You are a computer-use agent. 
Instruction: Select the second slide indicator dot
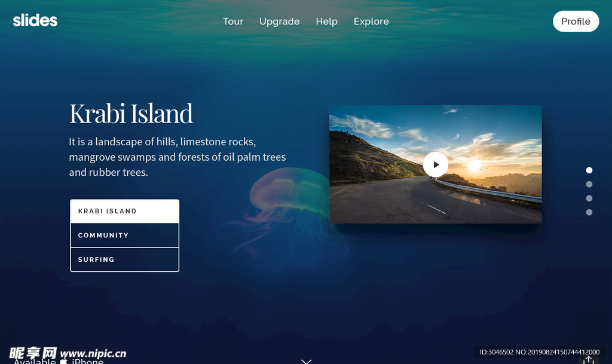coord(589,184)
